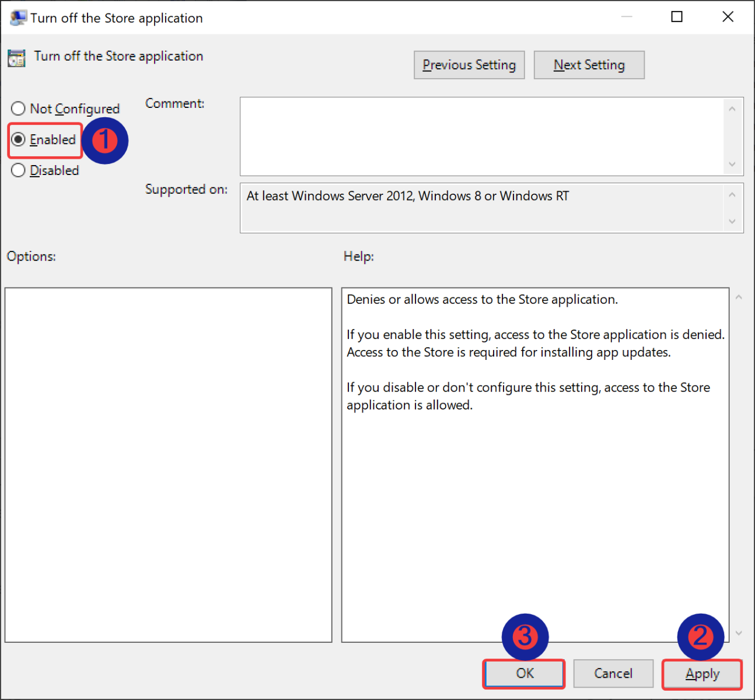
Task: Choose the Enabled radio option
Action: click(x=19, y=139)
